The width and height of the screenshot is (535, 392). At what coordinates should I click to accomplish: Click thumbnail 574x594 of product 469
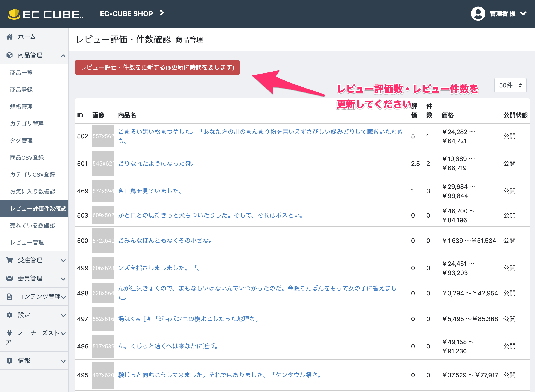pos(103,191)
